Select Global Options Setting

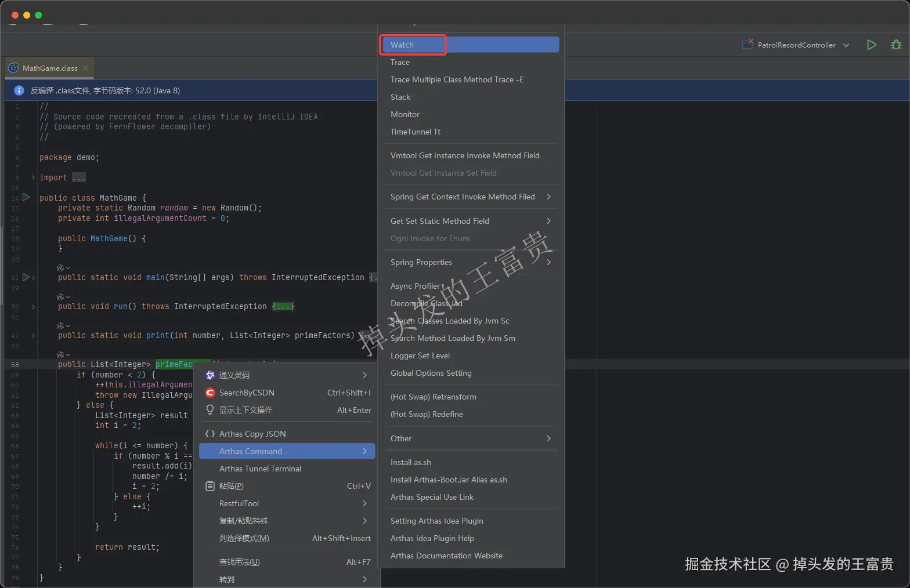471,373
